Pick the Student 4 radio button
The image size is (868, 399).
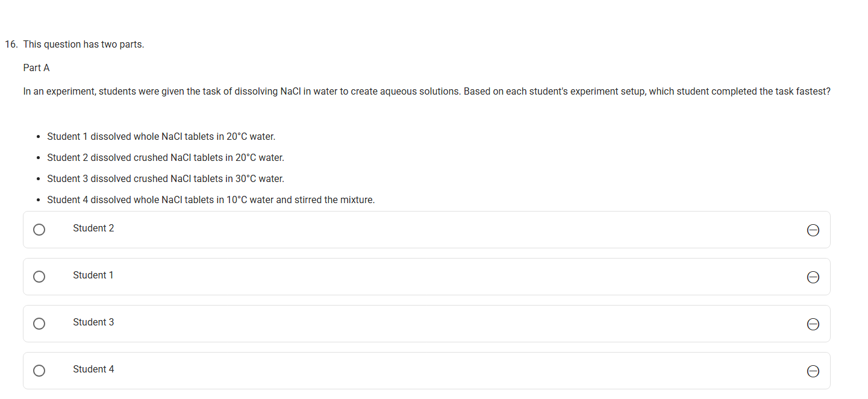[x=39, y=371]
